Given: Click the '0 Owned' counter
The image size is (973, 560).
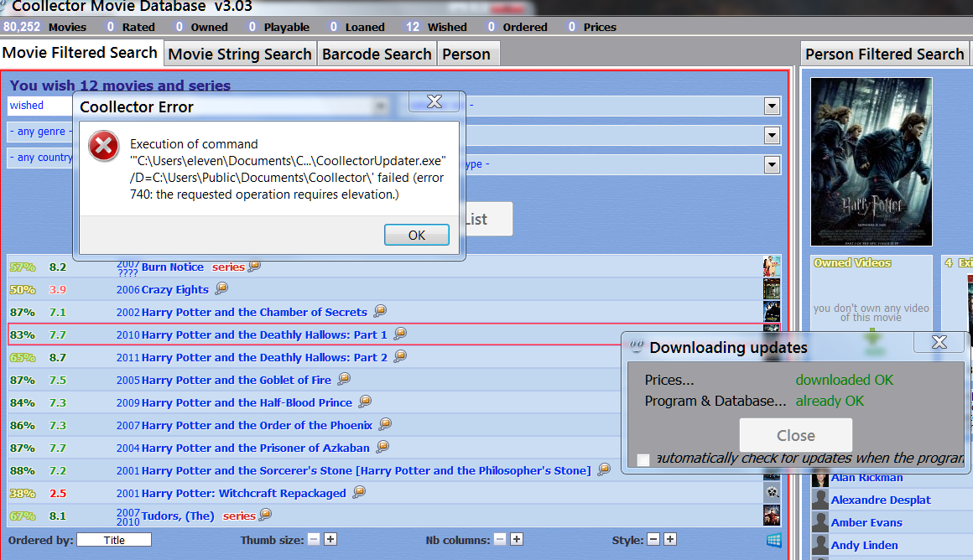Looking at the screenshot, I should point(201,28).
